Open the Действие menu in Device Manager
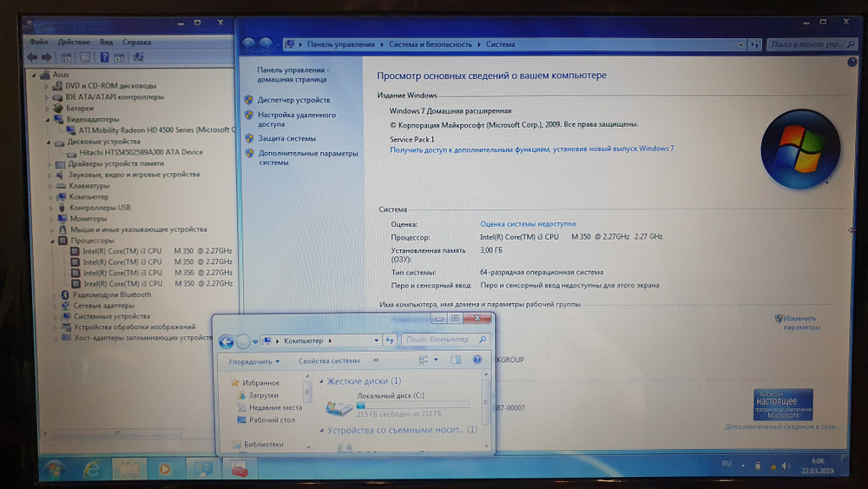Image resolution: width=868 pixels, height=489 pixels. pos(75,42)
